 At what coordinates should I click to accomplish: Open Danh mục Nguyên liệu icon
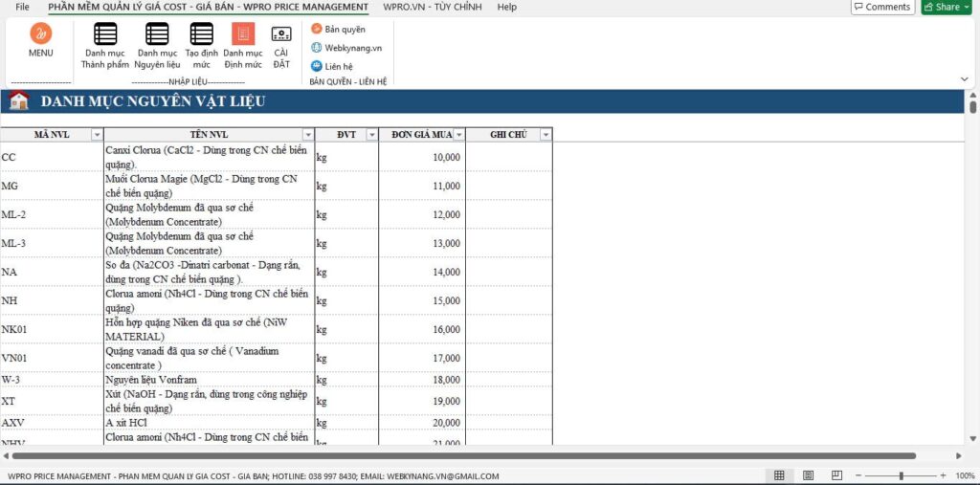[x=157, y=35]
